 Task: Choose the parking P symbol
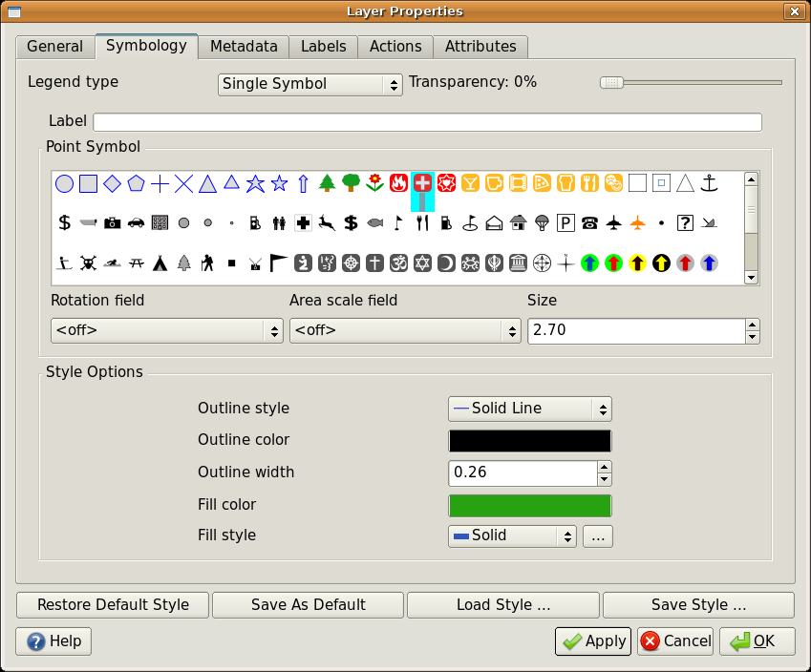[x=565, y=223]
